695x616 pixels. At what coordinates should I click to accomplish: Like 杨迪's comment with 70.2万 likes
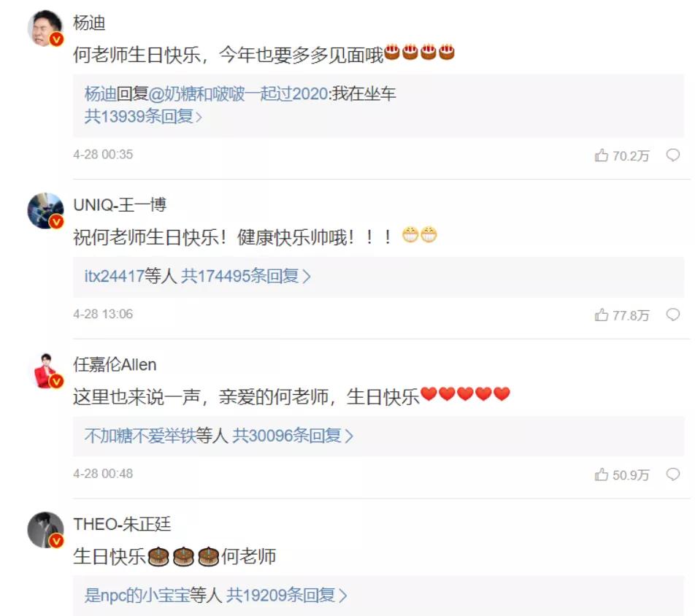click(602, 155)
